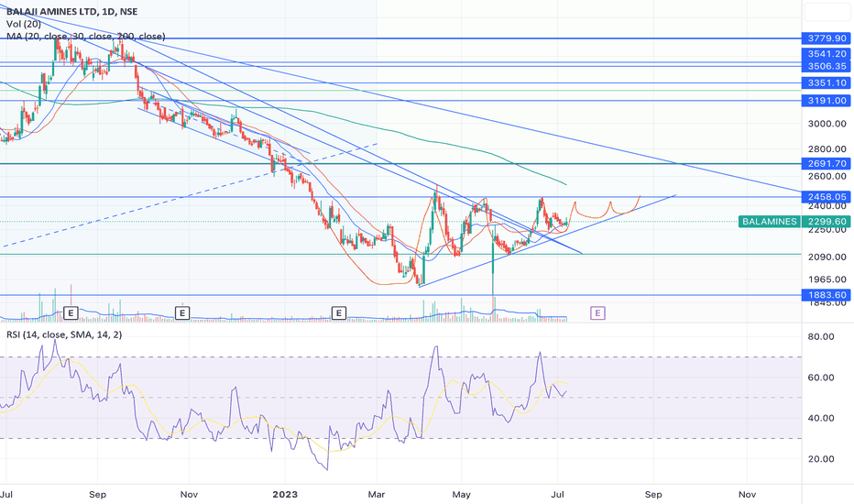Image resolution: width=854 pixels, height=504 pixels.
Task: Select the 3351.10 price level label
Action: pyautogui.click(x=827, y=82)
